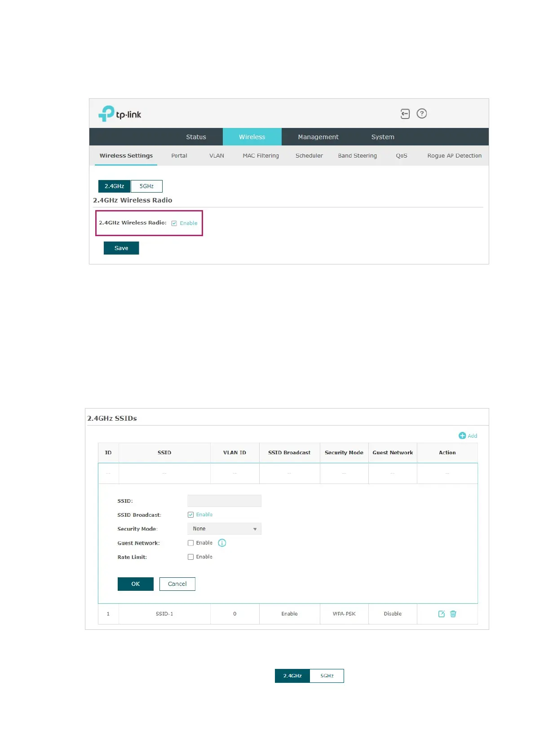Click OK to confirm SSID
Screen dimensions: 535x756
(x=136, y=584)
